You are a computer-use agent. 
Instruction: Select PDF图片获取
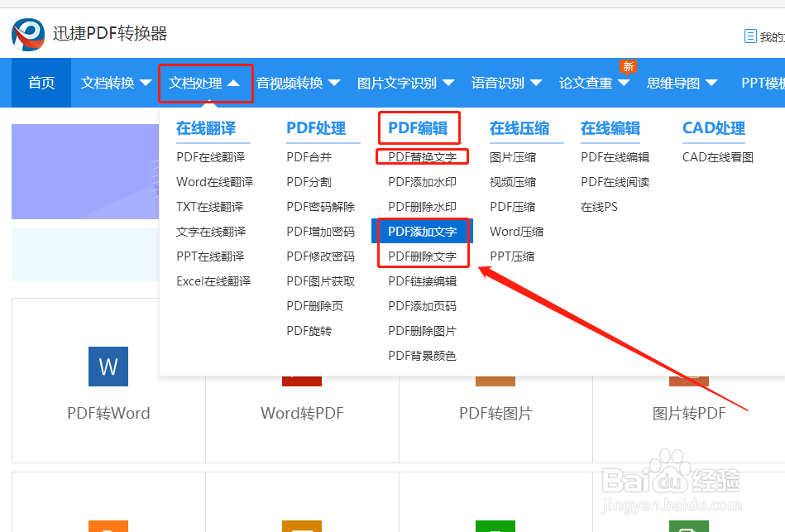320,281
